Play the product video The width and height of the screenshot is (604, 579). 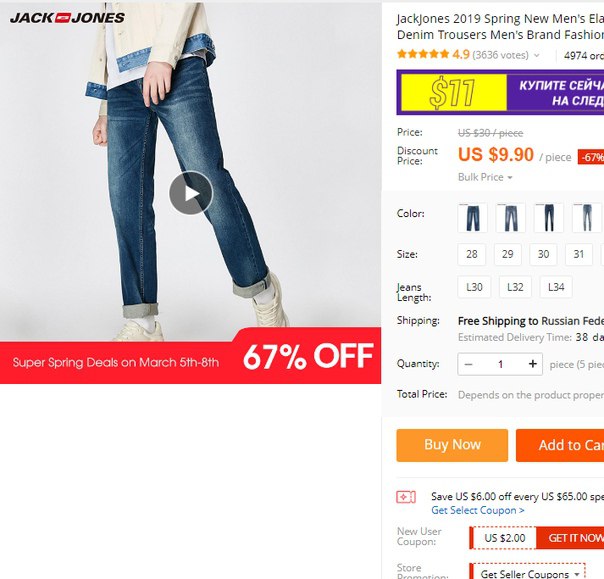point(191,193)
